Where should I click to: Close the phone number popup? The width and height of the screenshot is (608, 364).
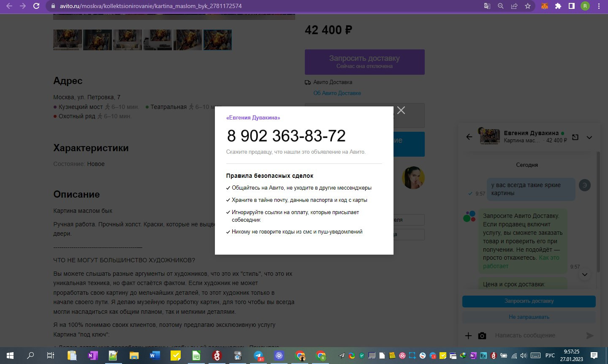click(401, 110)
